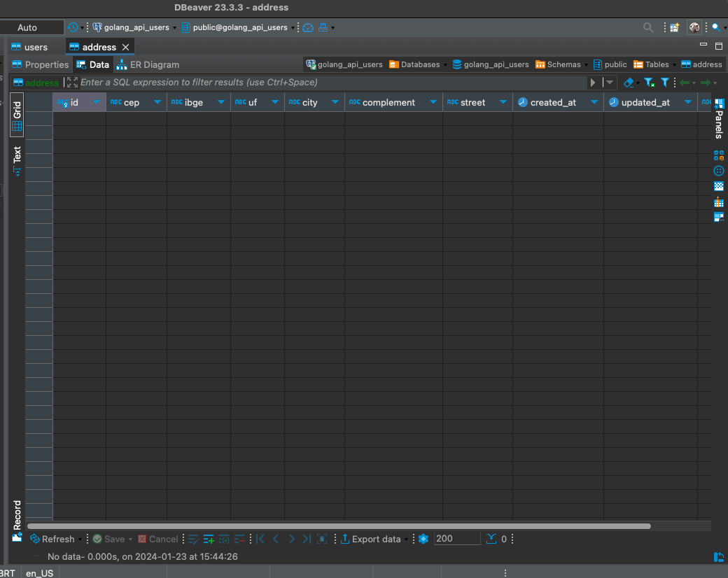Viewport: 728px width, 578px height.
Task: Open custom filters with the plain funnel icon
Action: [665, 83]
